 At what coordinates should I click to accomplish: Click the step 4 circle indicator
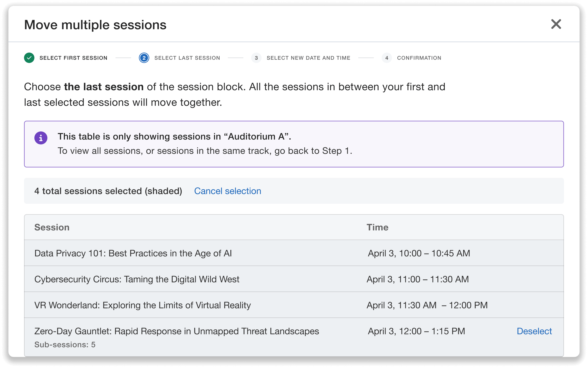point(387,58)
